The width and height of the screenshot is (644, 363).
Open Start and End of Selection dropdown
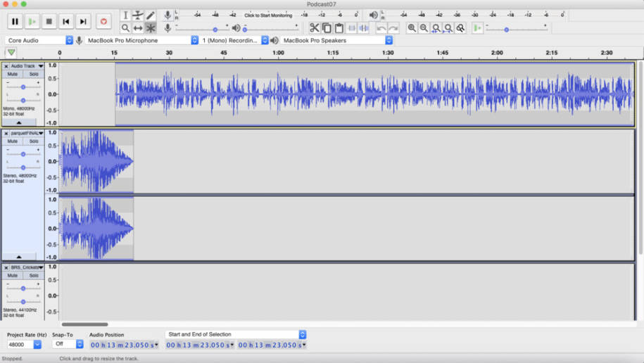tap(236, 334)
